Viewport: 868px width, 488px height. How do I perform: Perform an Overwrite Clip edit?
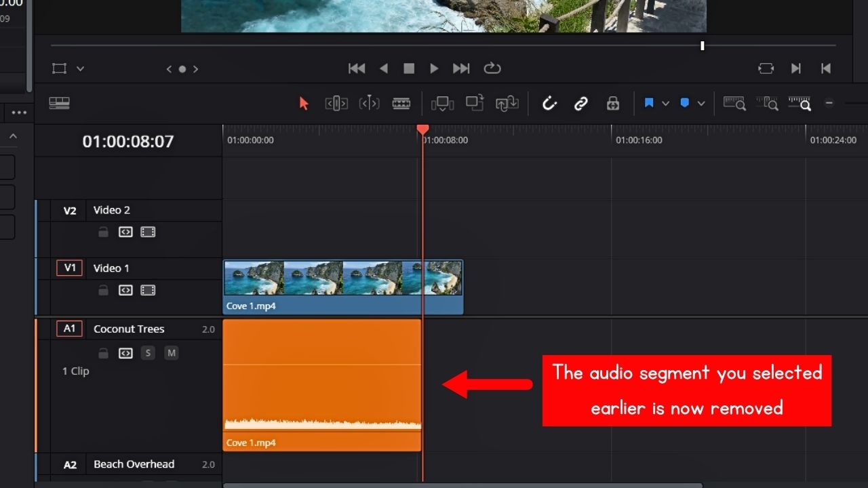[475, 103]
